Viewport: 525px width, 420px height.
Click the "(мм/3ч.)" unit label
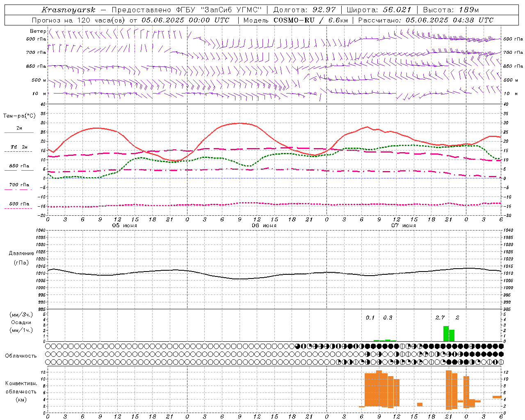[x=21, y=315]
